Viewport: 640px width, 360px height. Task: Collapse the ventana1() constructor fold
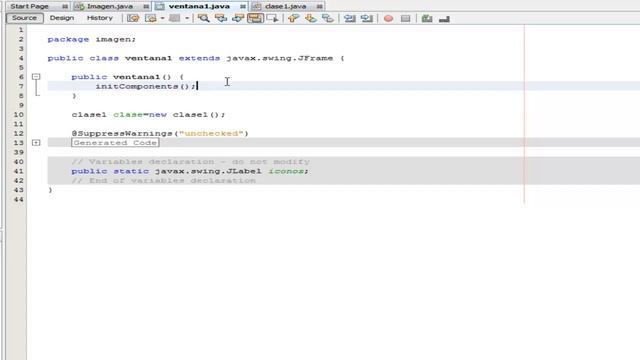[x=36, y=76]
